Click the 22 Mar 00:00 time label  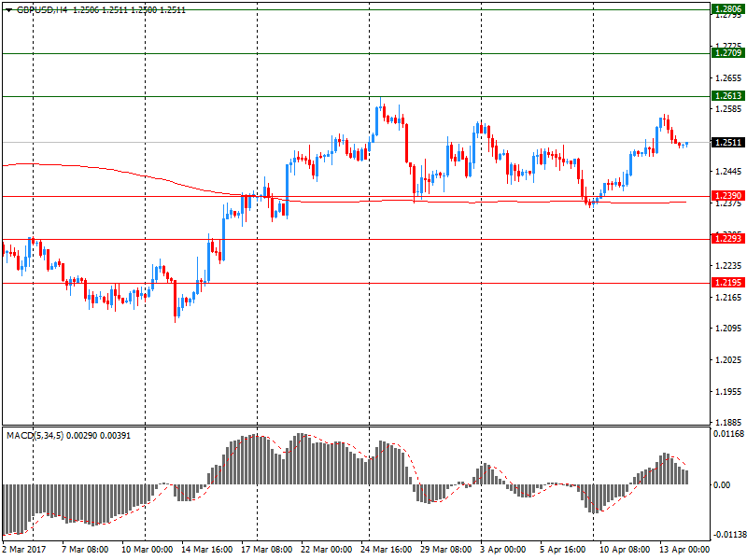coord(326,550)
